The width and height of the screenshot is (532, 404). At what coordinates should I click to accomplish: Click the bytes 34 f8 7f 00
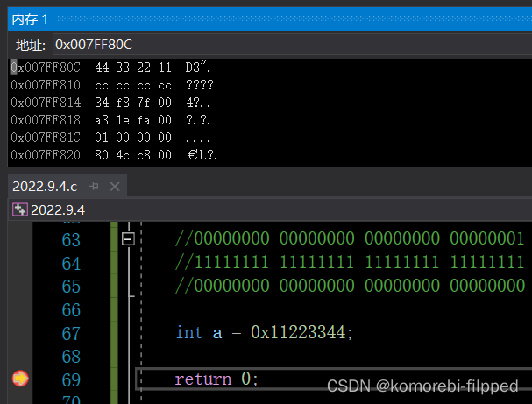pos(133,103)
